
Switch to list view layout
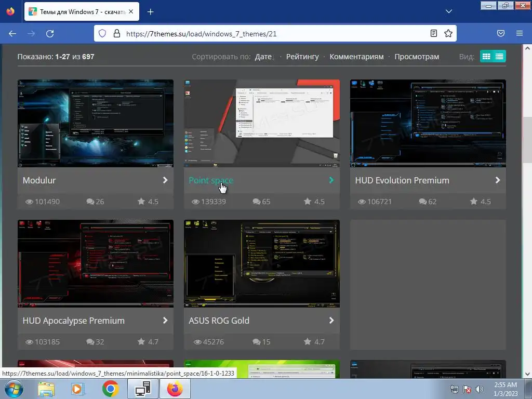[x=499, y=56]
